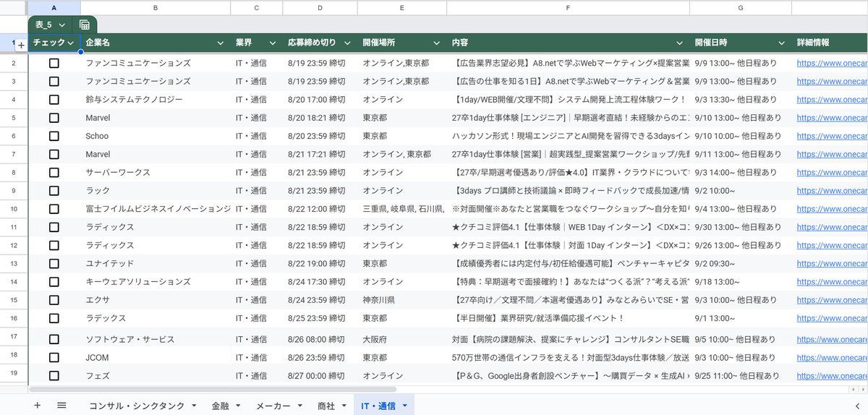Check the box for ラック row
This screenshot has height=415, width=868.
point(54,190)
